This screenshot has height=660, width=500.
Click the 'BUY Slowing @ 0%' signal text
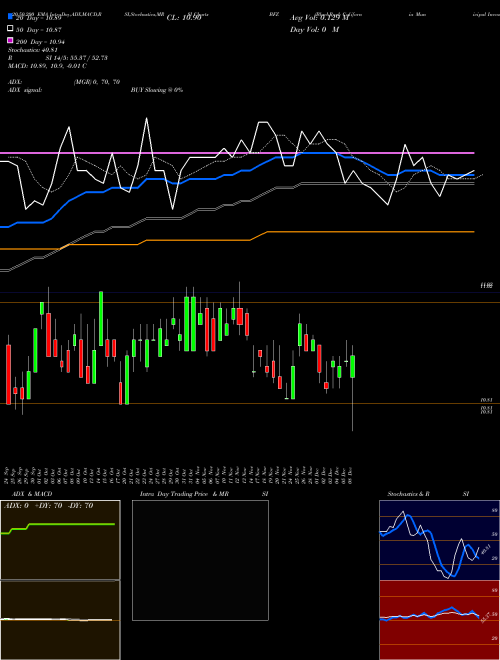point(157,90)
